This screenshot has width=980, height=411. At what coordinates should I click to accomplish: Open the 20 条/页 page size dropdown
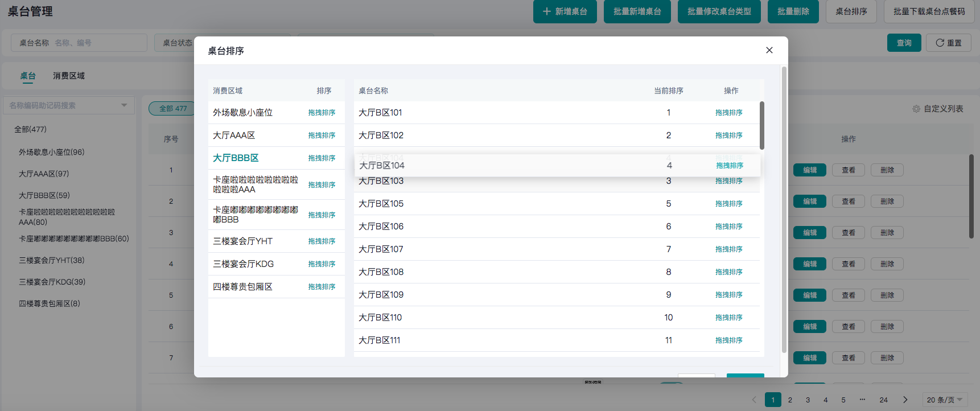coord(945,400)
